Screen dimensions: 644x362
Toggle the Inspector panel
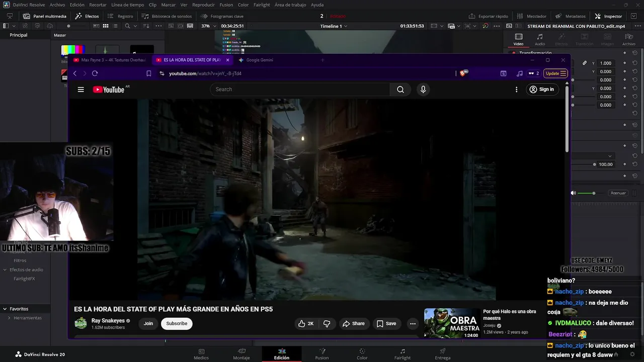[608, 16]
